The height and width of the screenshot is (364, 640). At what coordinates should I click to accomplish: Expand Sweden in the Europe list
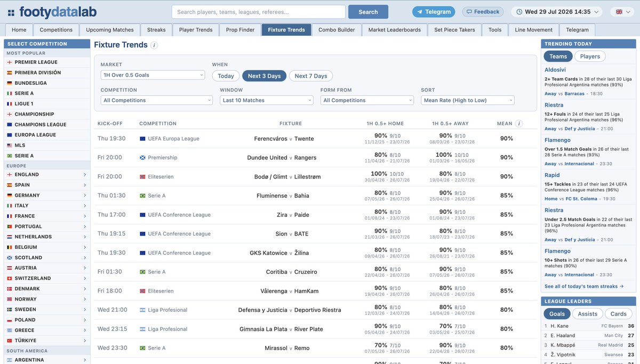point(47,309)
